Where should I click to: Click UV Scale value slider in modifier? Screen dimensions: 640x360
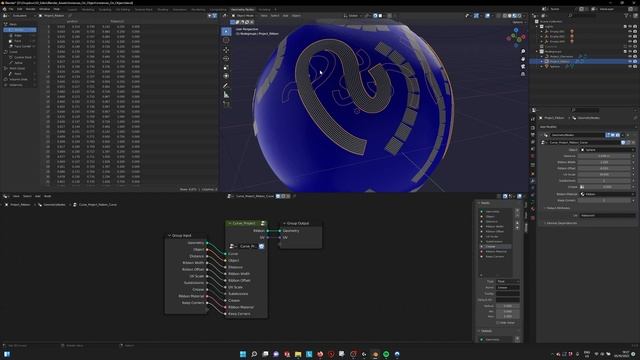click(x=605, y=174)
